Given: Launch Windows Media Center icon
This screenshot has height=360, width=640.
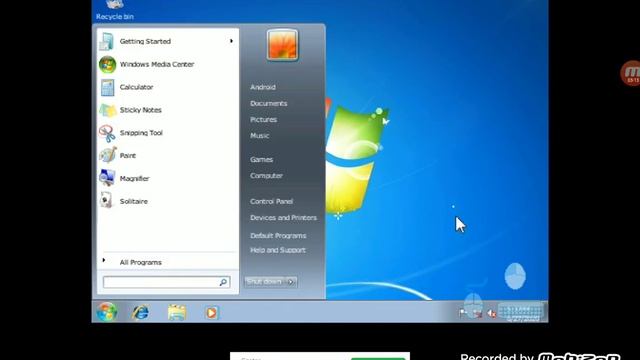Looking at the screenshot, I should pyautogui.click(x=107, y=64).
